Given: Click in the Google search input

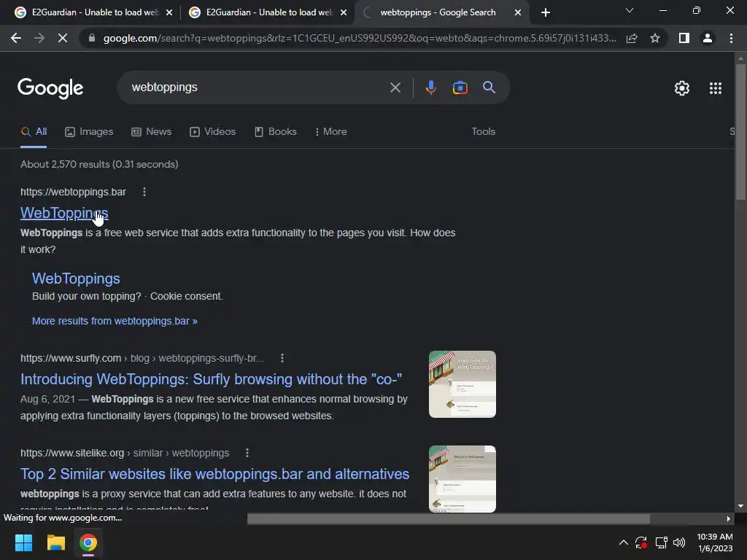Looking at the screenshot, I should tap(258, 87).
